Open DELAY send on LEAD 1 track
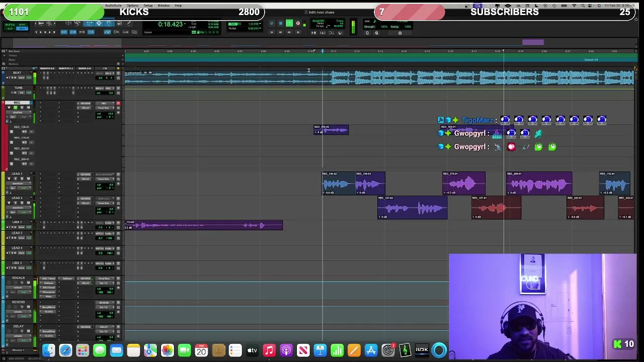 (86, 179)
